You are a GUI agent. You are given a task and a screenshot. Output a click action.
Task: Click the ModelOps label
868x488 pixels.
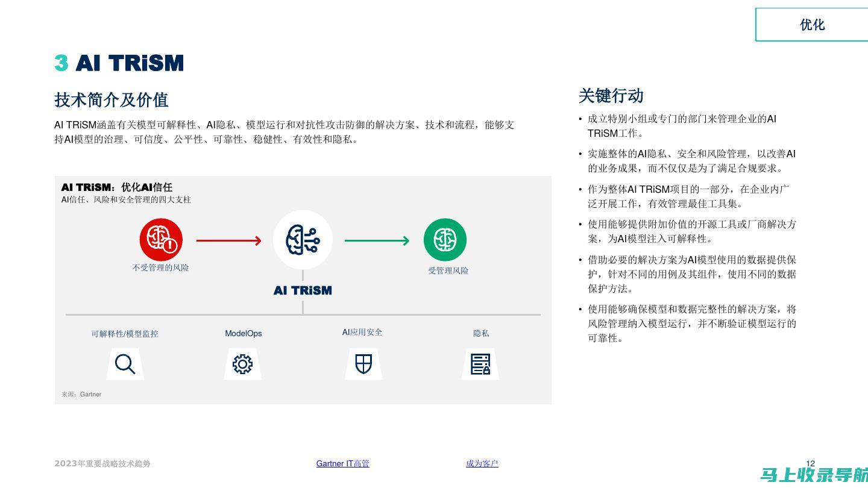coord(243,333)
